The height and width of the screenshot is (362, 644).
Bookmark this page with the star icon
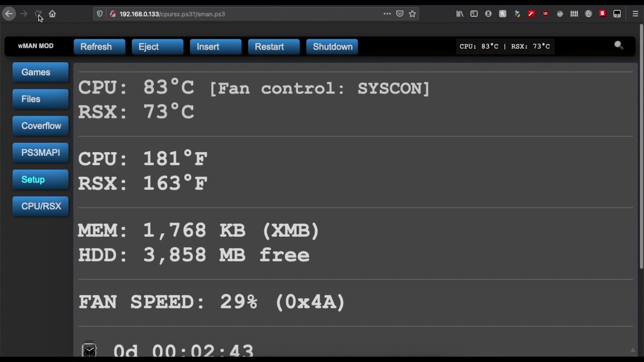pyautogui.click(x=413, y=14)
